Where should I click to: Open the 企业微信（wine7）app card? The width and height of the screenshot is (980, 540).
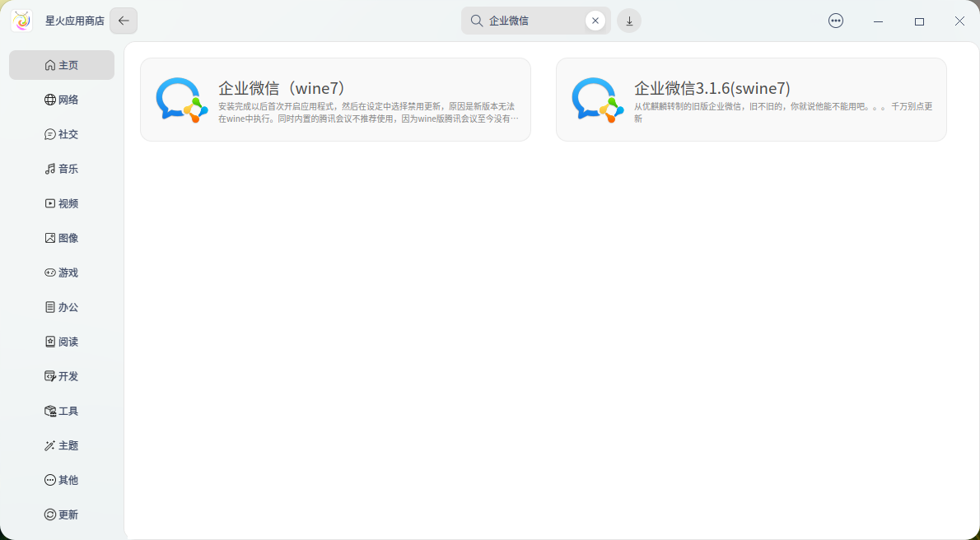pyautogui.click(x=335, y=99)
